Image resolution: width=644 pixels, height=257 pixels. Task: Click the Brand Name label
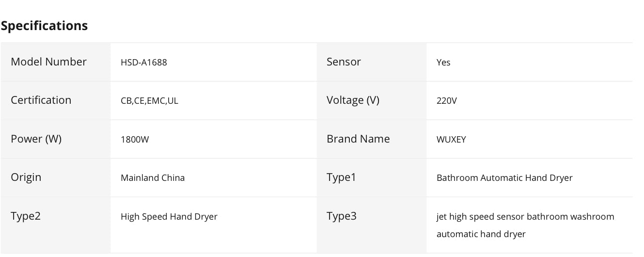(358, 139)
